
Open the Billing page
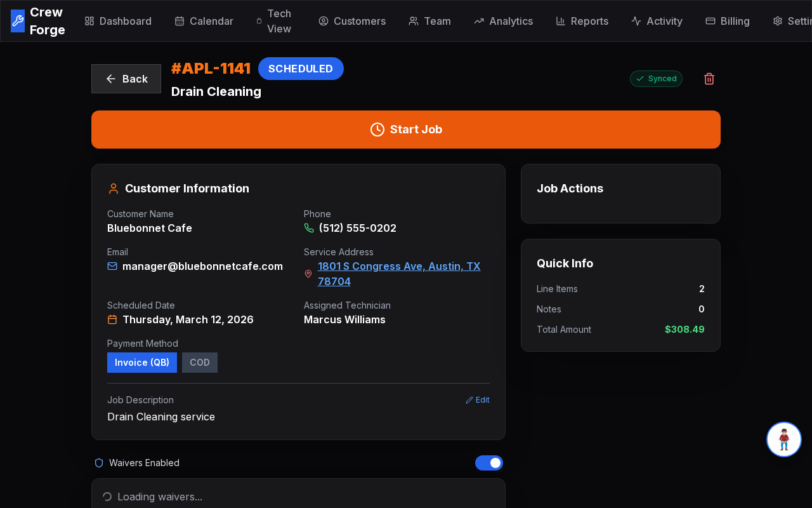(x=728, y=21)
